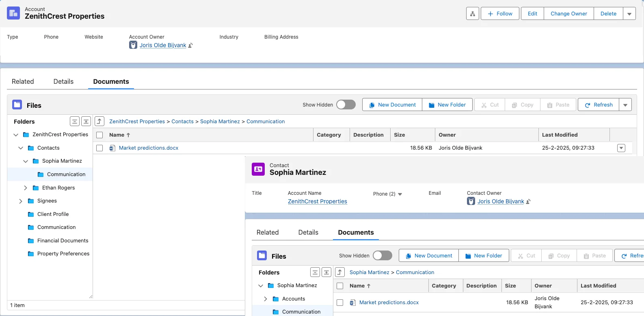This screenshot has height=316, width=644.
Task: Click the change owner icon beside Account Owner
Action: pos(190,46)
